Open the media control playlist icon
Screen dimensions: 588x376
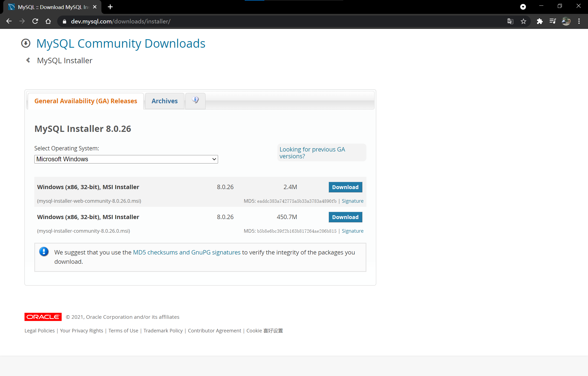click(x=553, y=21)
